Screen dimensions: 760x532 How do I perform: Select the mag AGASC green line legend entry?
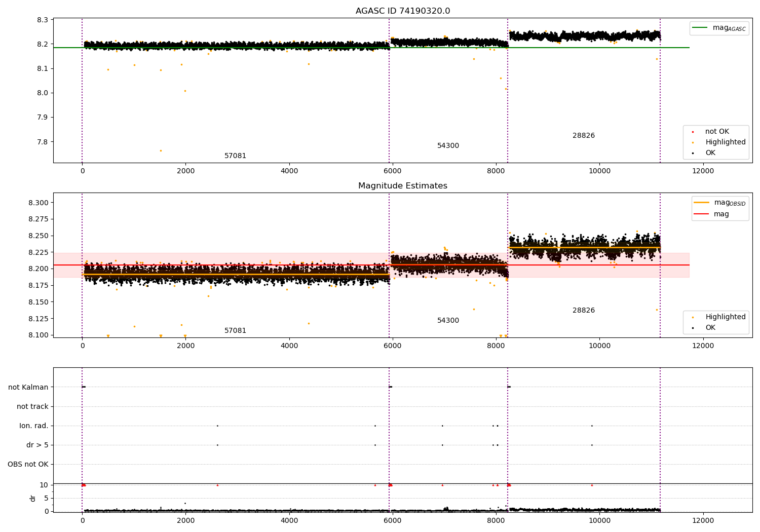719,28
